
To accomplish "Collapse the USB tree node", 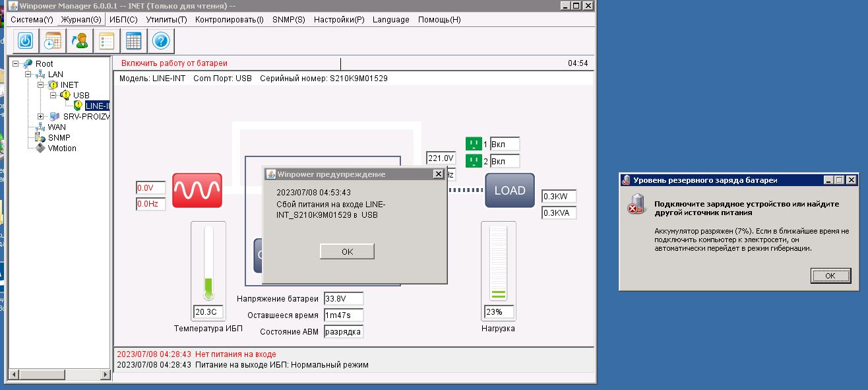I will pyautogui.click(x=53, y=96).
